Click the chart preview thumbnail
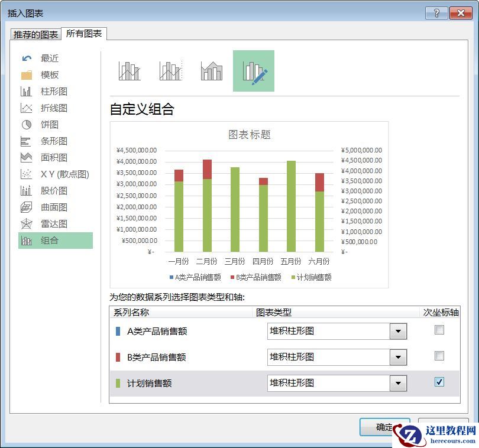Image resolution: width=479 pixels, height=448 pixels. 249,204
